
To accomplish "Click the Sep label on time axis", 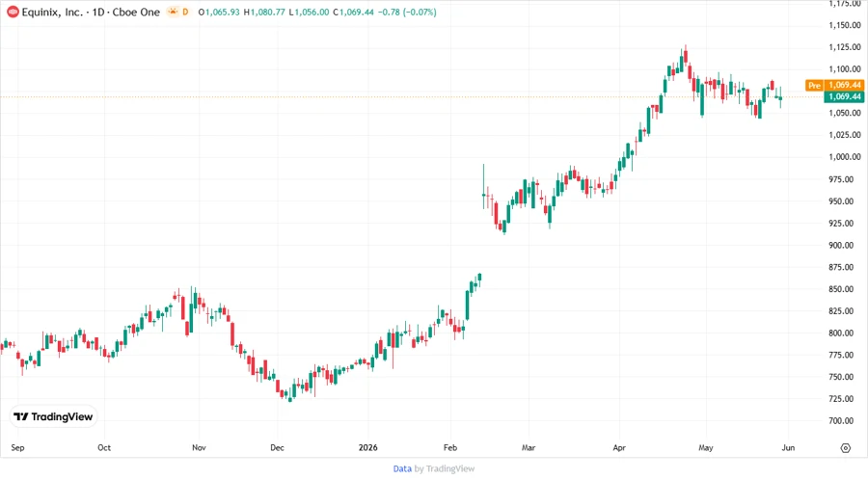I will click(x=17, y=448).
